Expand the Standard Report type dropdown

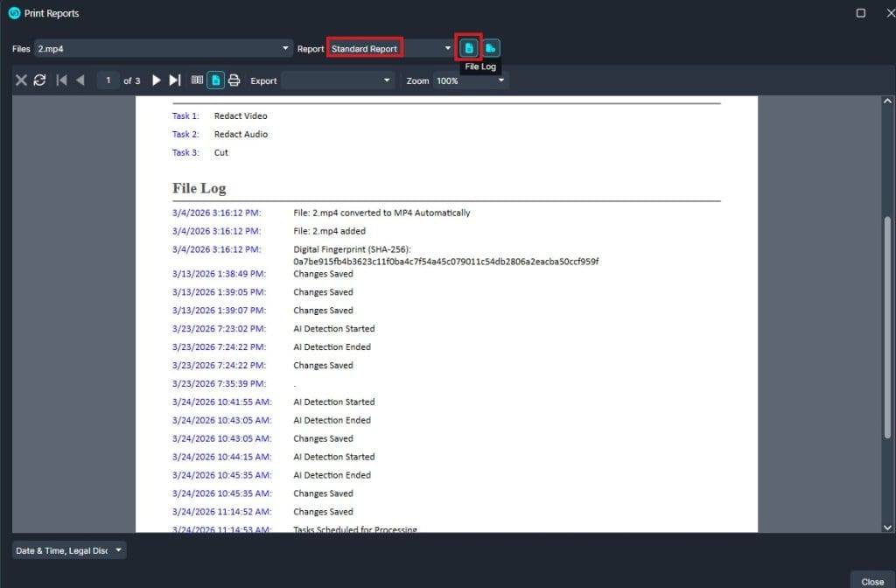click(390, 49)
